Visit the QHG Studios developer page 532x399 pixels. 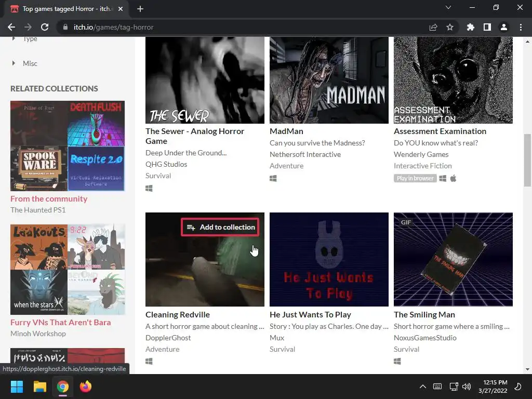166,164
